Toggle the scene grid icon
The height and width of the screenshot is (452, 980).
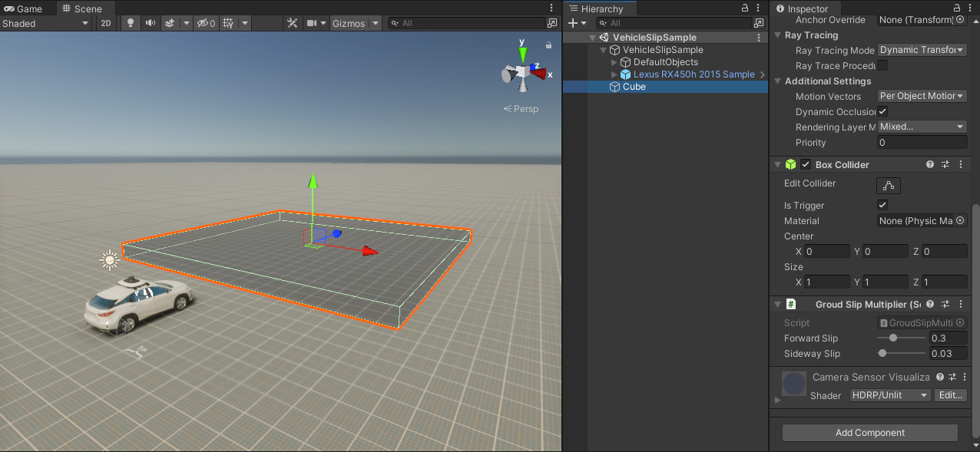point(228,23)
